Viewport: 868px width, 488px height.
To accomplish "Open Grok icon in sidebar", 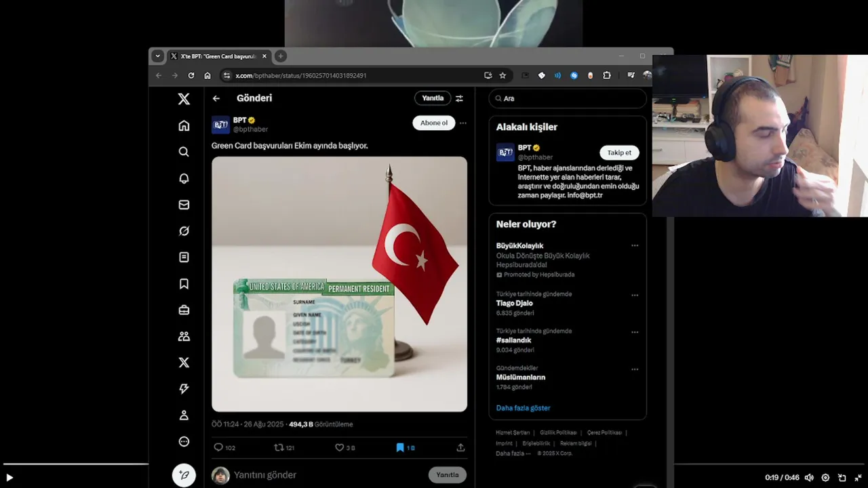I will click(x=184, y=231).
